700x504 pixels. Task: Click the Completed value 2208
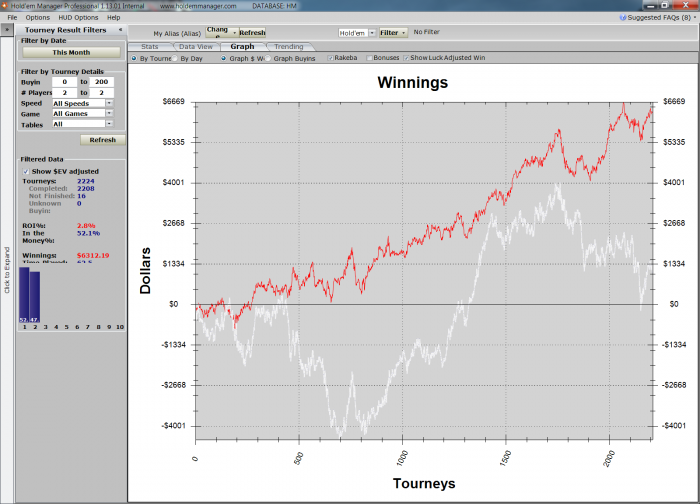coord(86,188)
